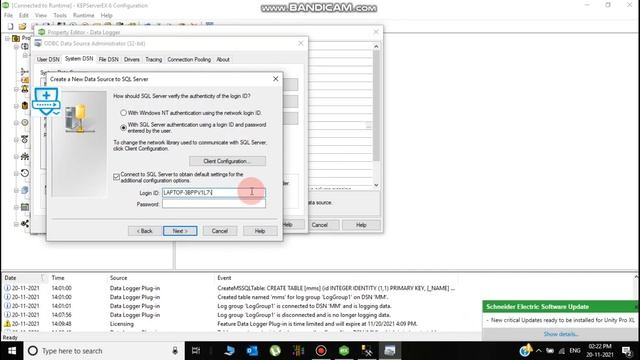The image size is (640, 360).
Task: Open the Tools menu
Action: coord(60,15)
